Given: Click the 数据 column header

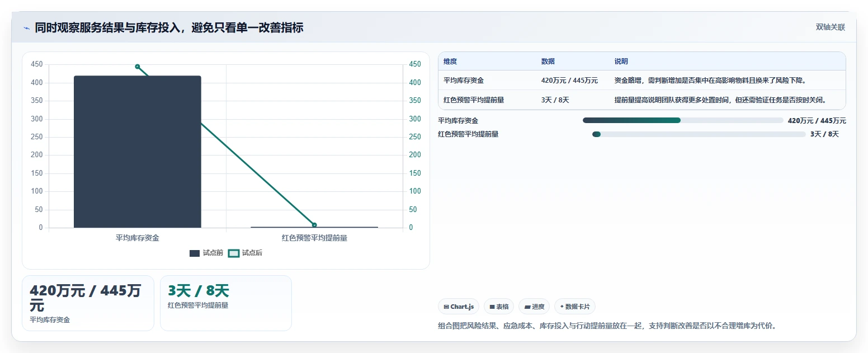Looking at the screenshot, I should point(548,62).
